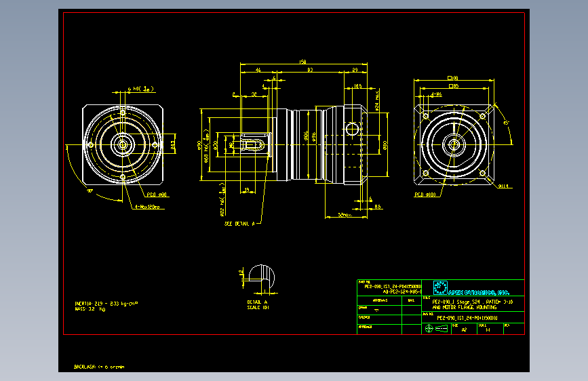This screenshot has height=381, width=588.
Task: Select the overall length dimension 158
Action: 302,62
